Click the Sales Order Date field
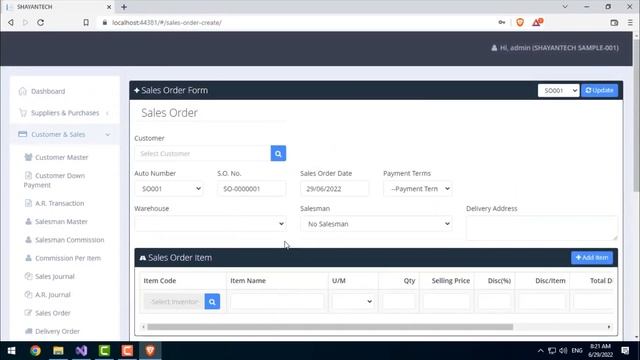 point(334,189)
